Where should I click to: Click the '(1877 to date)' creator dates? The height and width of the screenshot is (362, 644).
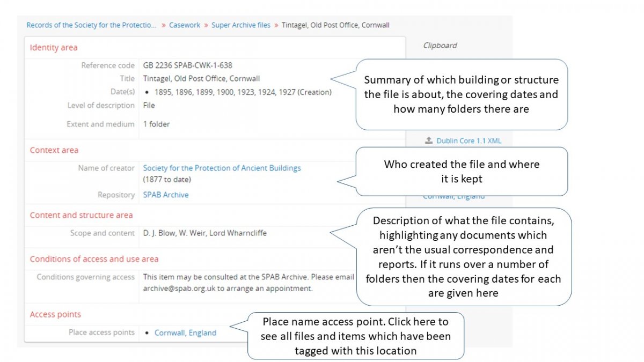[167, 180]
